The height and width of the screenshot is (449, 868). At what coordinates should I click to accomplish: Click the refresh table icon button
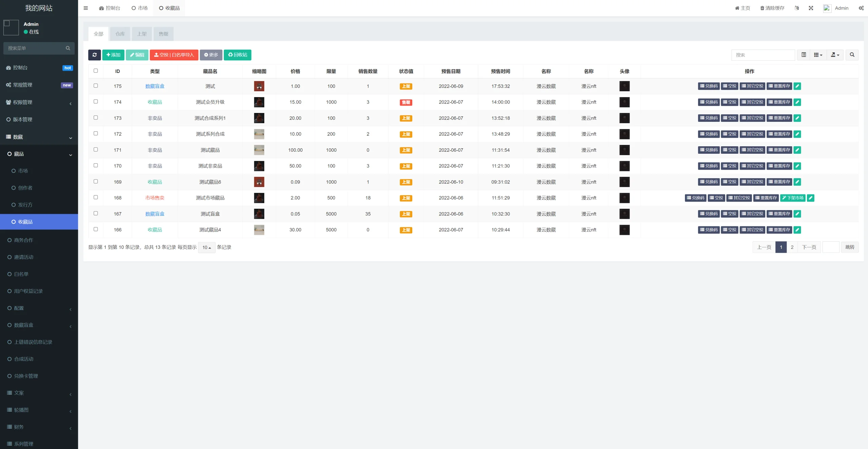point(94,55)
